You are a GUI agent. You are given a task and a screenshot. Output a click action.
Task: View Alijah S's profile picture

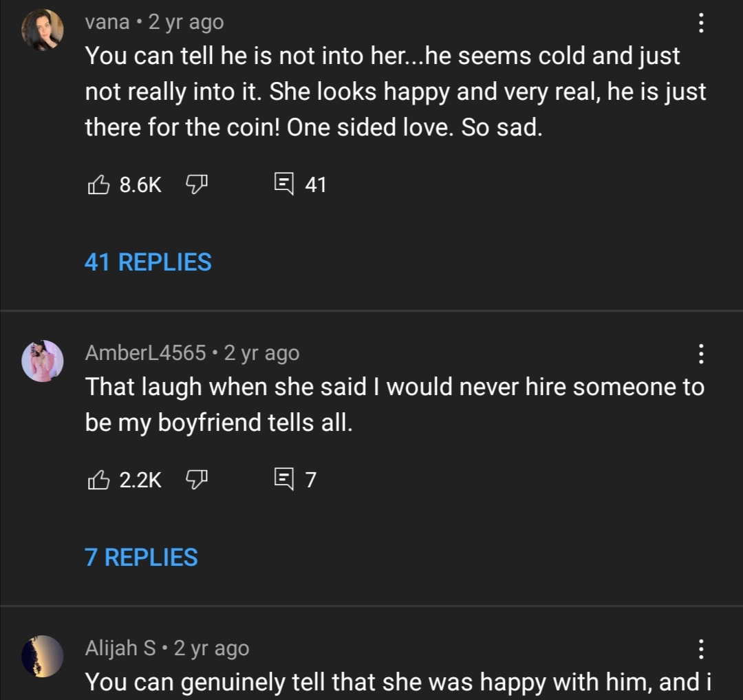point(43,655)
